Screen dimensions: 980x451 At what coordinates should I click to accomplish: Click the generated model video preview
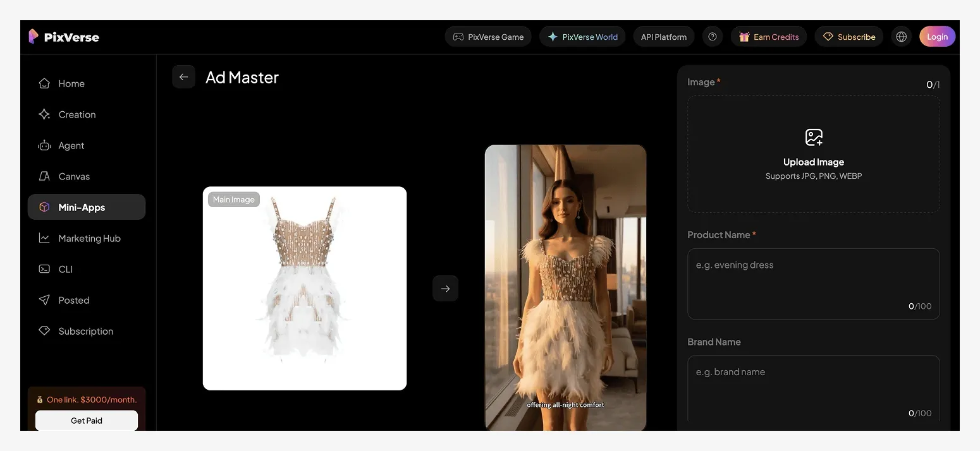click(566, 288)
